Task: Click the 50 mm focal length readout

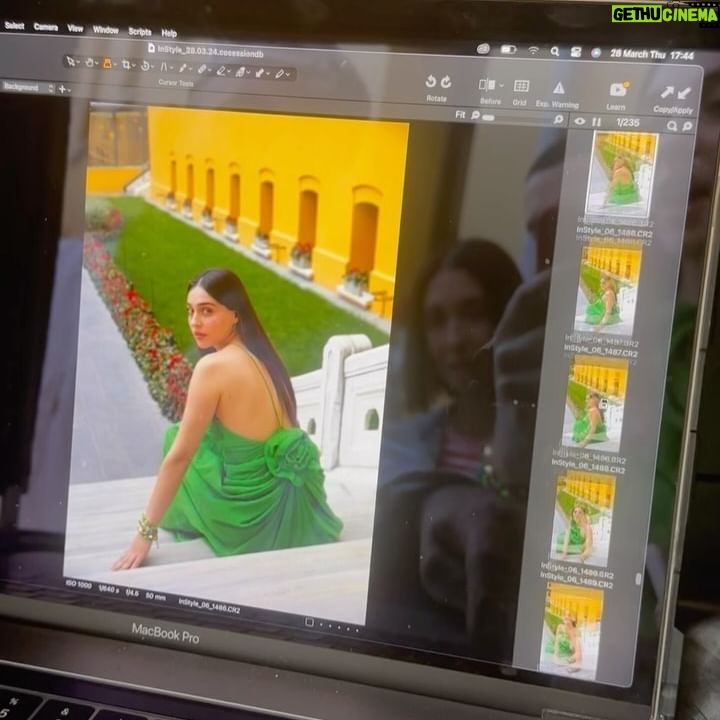Action: [x=156, y=596]
